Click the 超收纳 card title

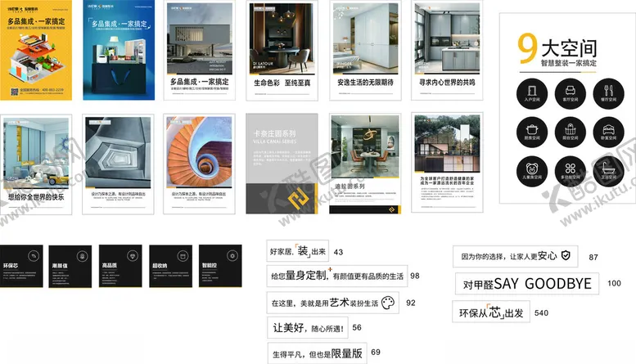point(160,266)
